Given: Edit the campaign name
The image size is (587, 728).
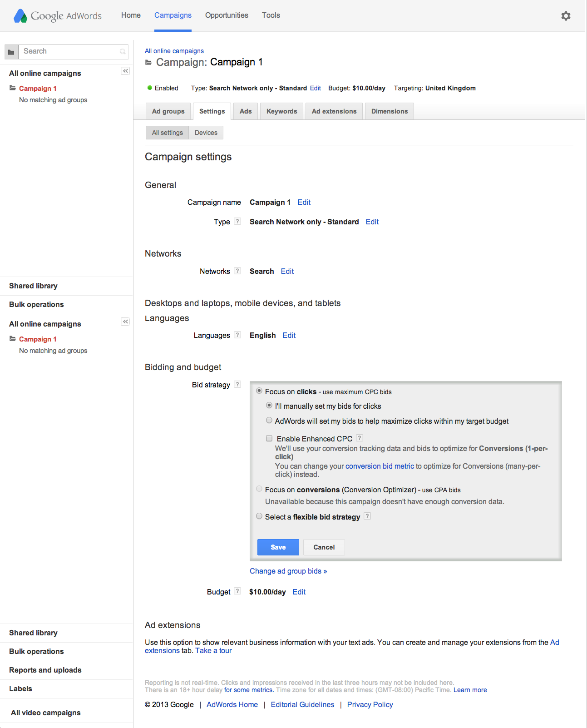Looking at the screenshot, I should click(304, 202).
